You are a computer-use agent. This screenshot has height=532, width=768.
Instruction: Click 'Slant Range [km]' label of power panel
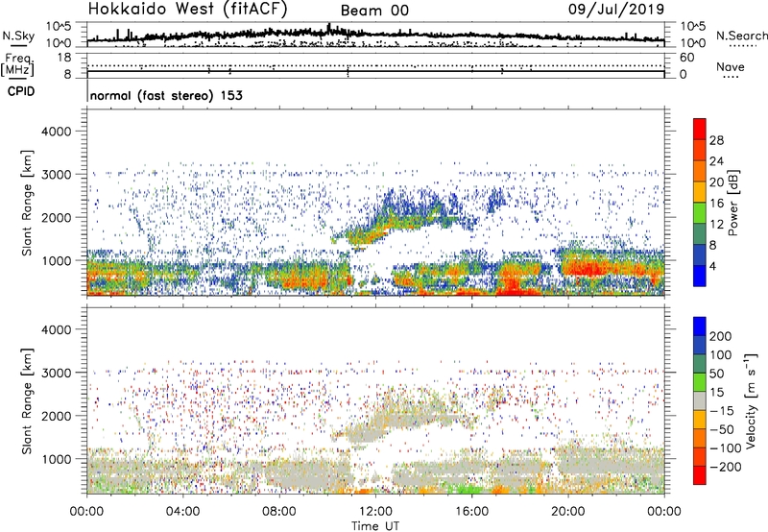27,203
